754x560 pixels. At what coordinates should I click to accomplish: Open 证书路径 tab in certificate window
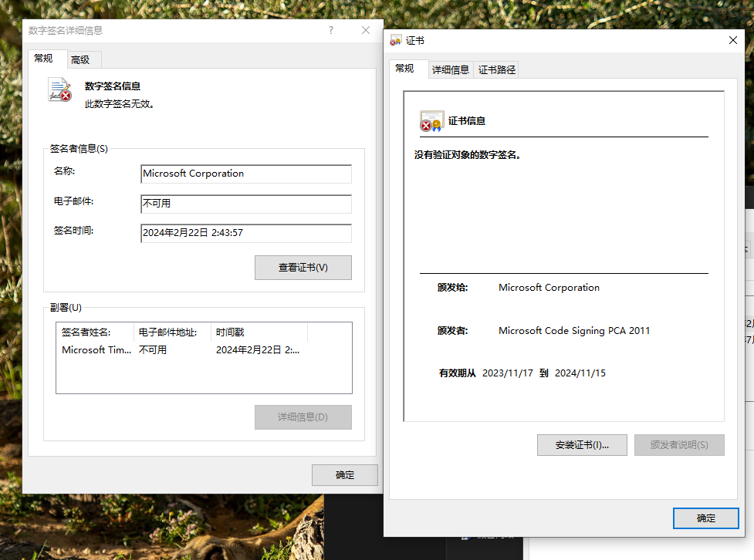497,69
